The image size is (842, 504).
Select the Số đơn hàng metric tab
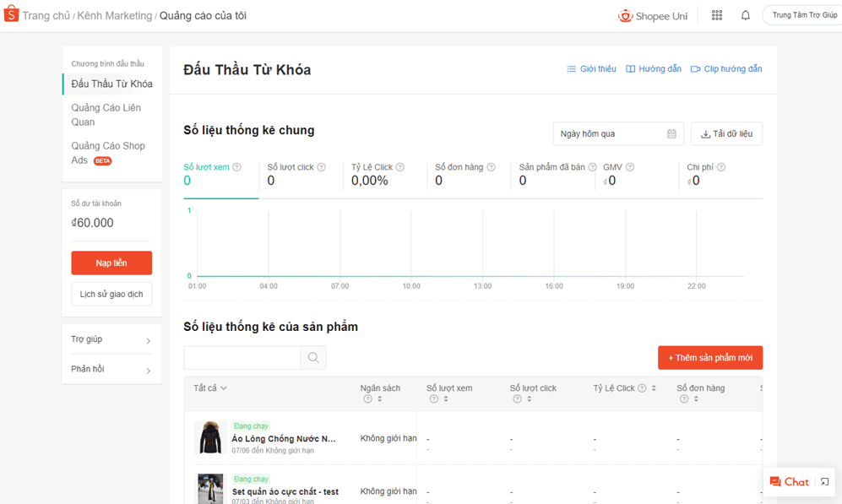(x=468, y=175)
